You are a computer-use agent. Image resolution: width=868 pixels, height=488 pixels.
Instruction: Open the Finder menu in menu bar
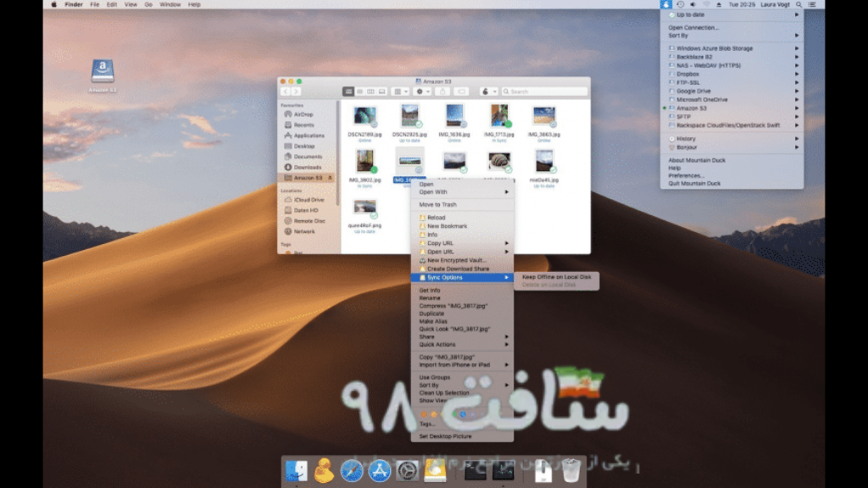[x=74, y=4]
